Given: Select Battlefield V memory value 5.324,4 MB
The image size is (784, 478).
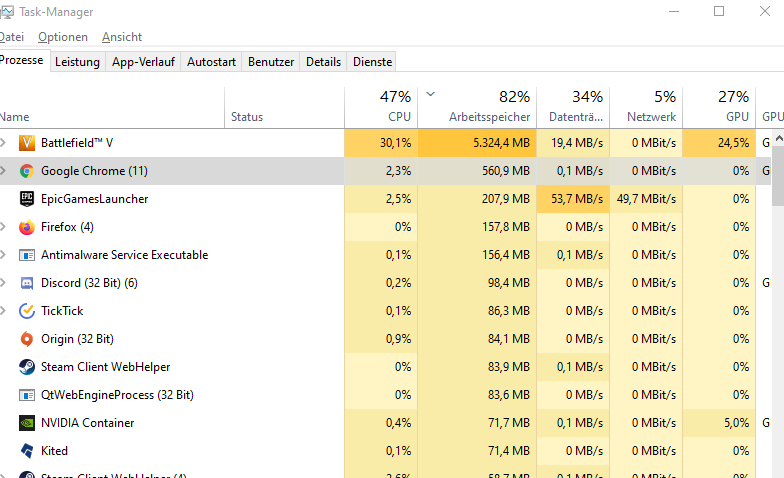Looking at the screenshot, I should pyautogui.click(x=478, y=143).
